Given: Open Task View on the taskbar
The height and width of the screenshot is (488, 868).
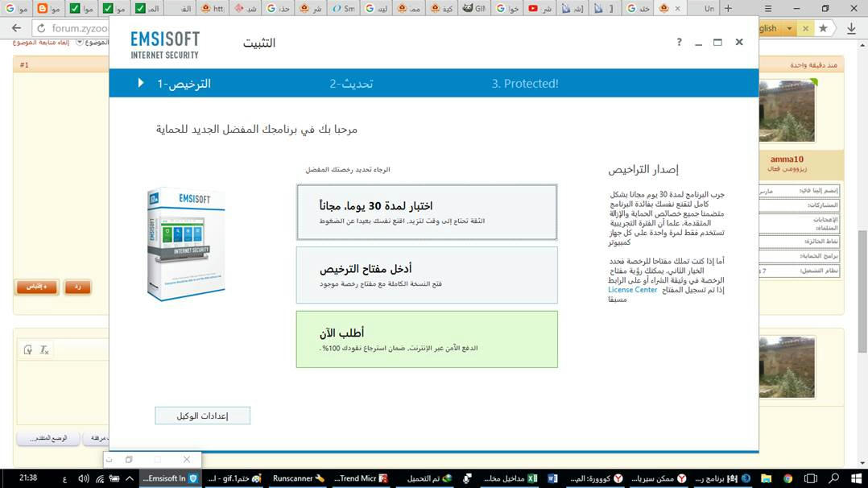Looking at the screenshot, I should [x=810, y=478].
